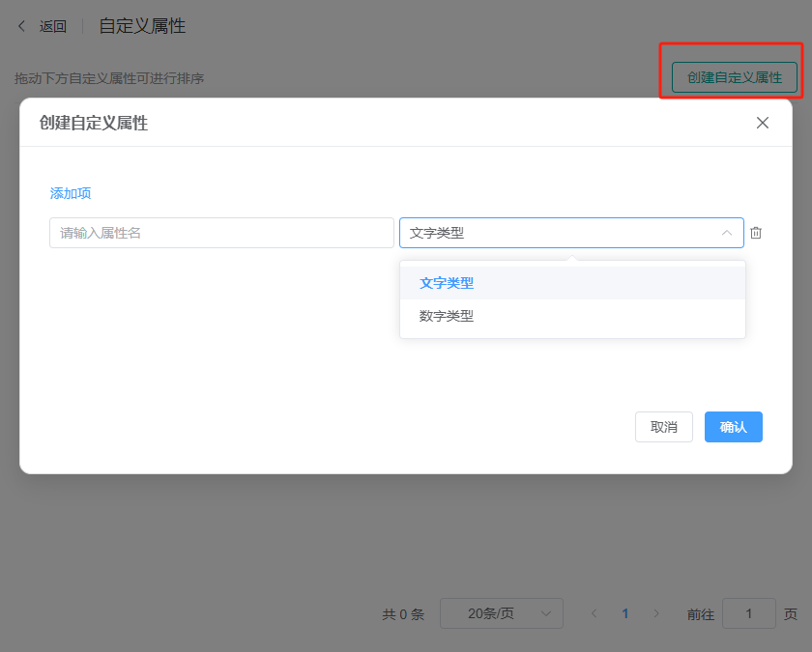Screen dimensions: 812x652
Task: Click the 前往 page number input box
Action: coord(748,613)
